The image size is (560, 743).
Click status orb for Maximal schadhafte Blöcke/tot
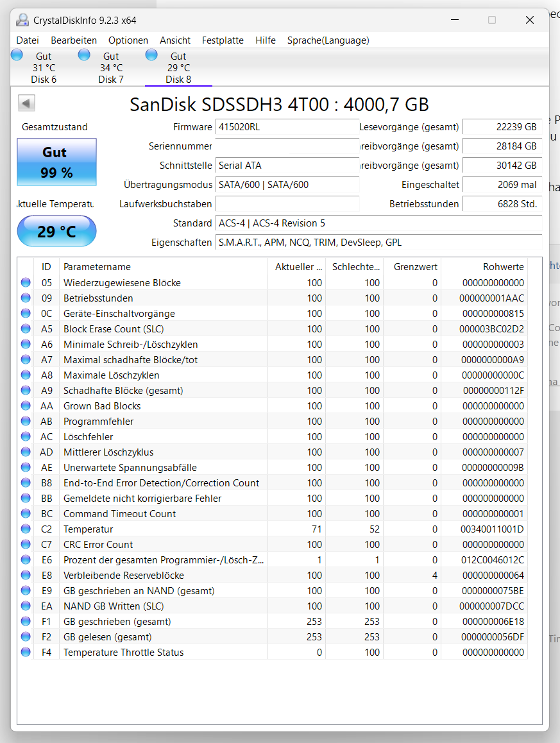pos(26,360)
